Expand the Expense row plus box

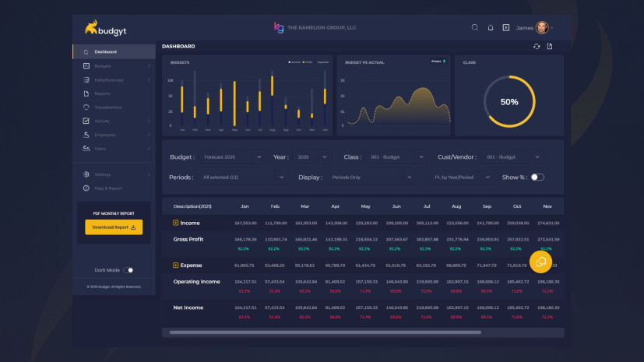tap(176, 265)
